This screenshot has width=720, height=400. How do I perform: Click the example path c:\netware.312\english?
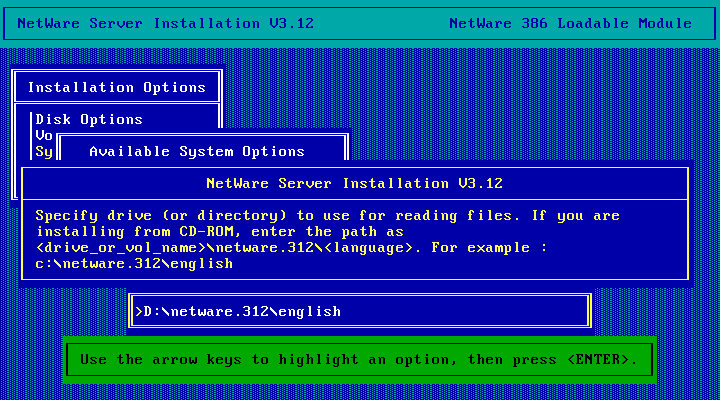[134, 264]
